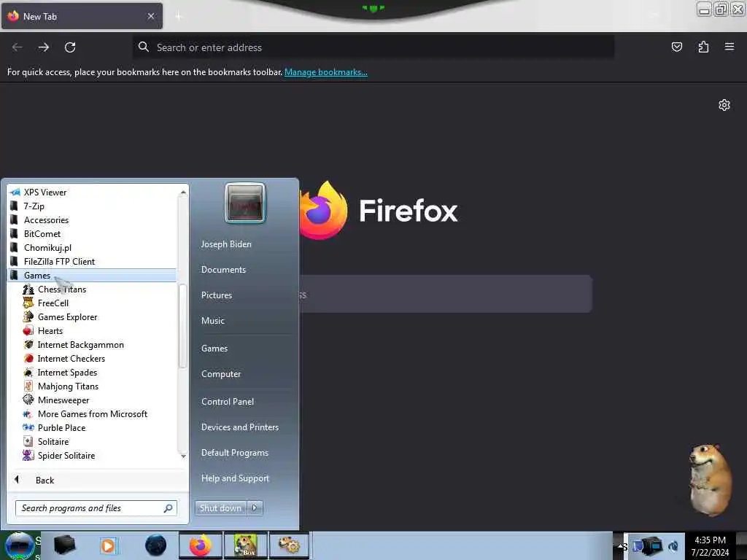
Task: Click the Windows Start orb
Action: 20,545
